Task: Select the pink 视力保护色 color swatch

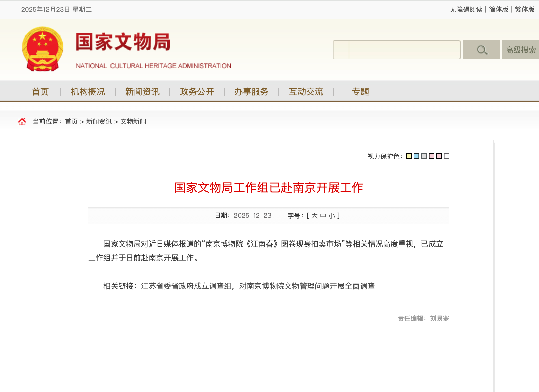Action: [431, 156]
